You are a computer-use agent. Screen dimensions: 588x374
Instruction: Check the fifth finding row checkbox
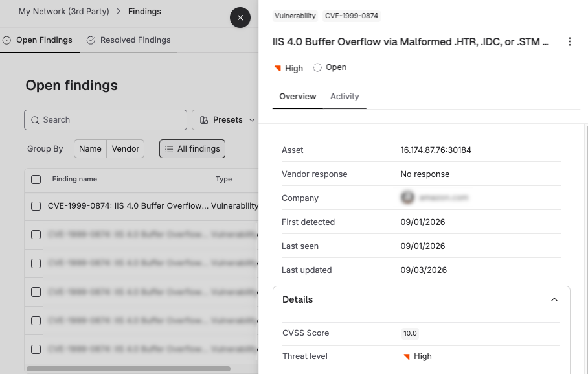36,321
